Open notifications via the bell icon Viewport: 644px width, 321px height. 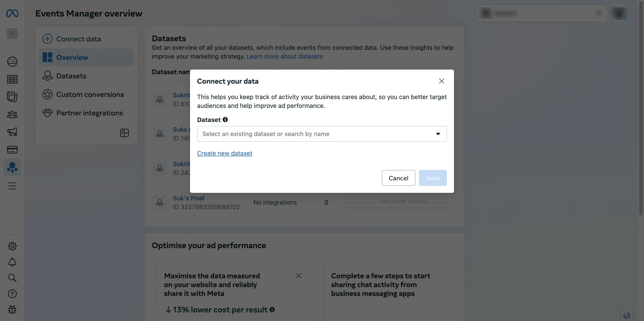[12, 262]
